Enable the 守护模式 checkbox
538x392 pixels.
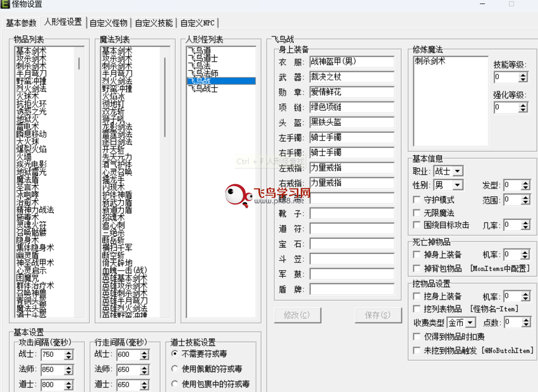(x=417, y=200)
